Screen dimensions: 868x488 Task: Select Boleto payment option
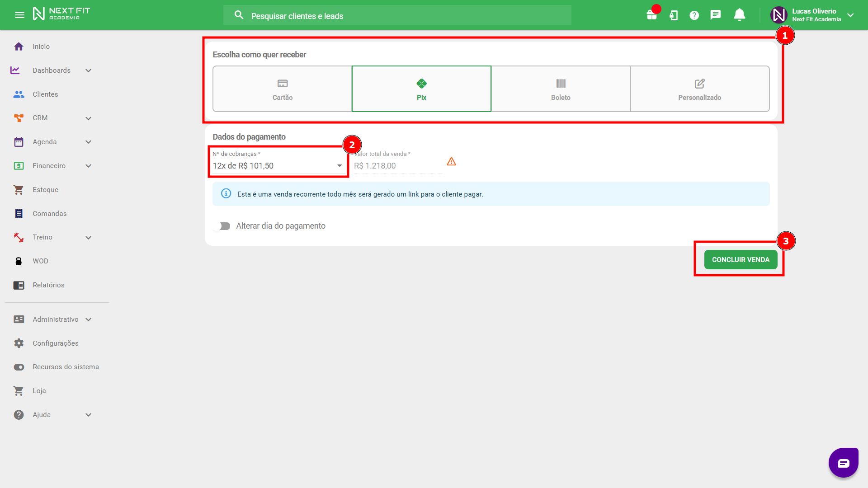(x=561, y=89)
